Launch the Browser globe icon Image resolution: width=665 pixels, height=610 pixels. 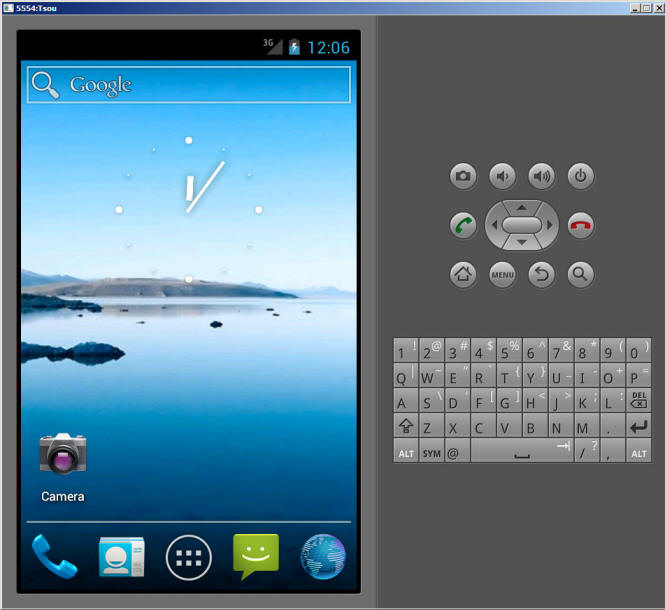[323, 557]
